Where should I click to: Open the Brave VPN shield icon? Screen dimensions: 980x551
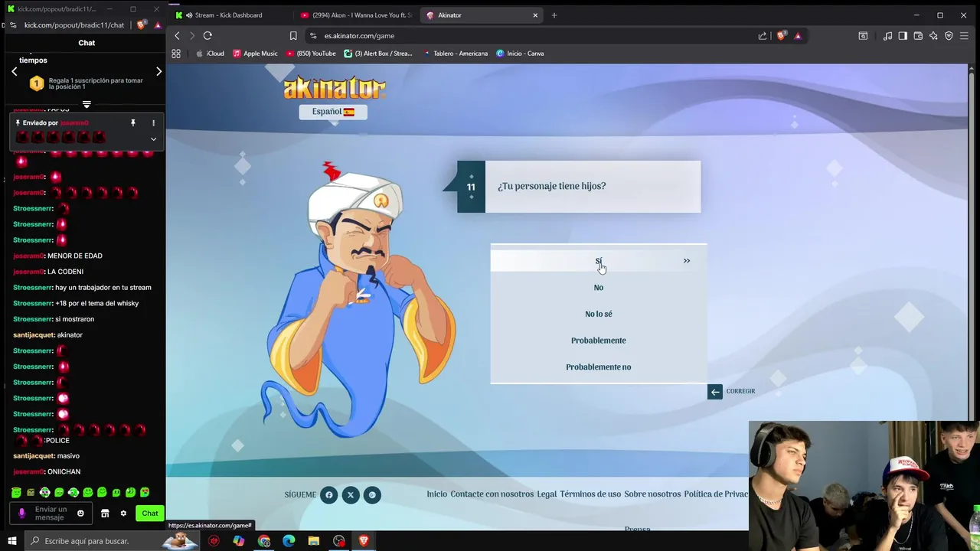949,36
